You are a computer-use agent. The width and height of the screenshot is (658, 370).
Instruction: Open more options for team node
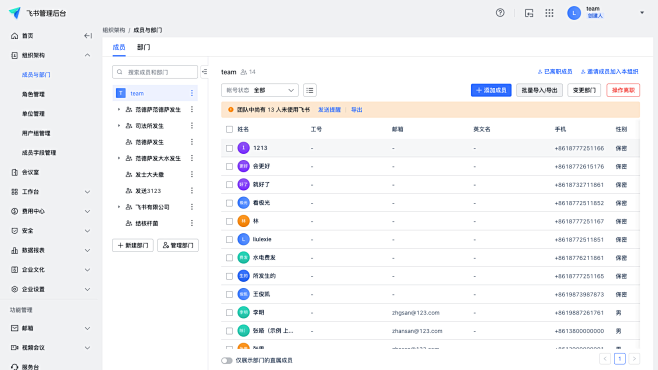coord(192,93)
